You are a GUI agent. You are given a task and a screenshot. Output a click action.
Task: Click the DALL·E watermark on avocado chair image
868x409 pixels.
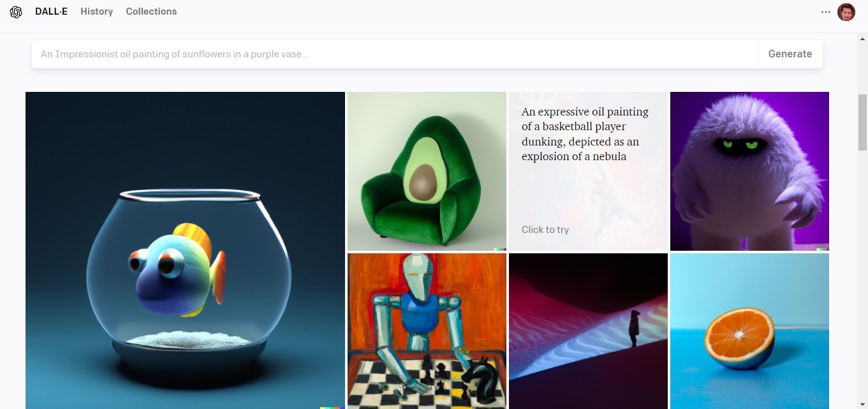click(500, 249)
